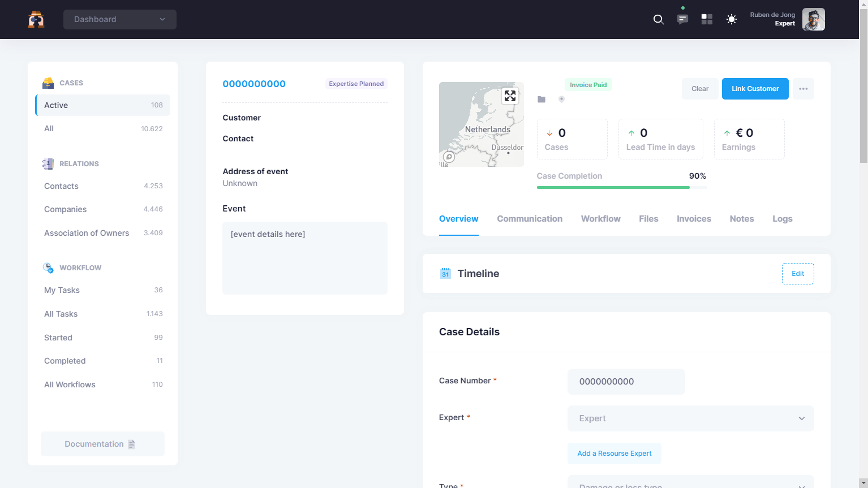Open the chat messages icon

[x=682, y=19]
